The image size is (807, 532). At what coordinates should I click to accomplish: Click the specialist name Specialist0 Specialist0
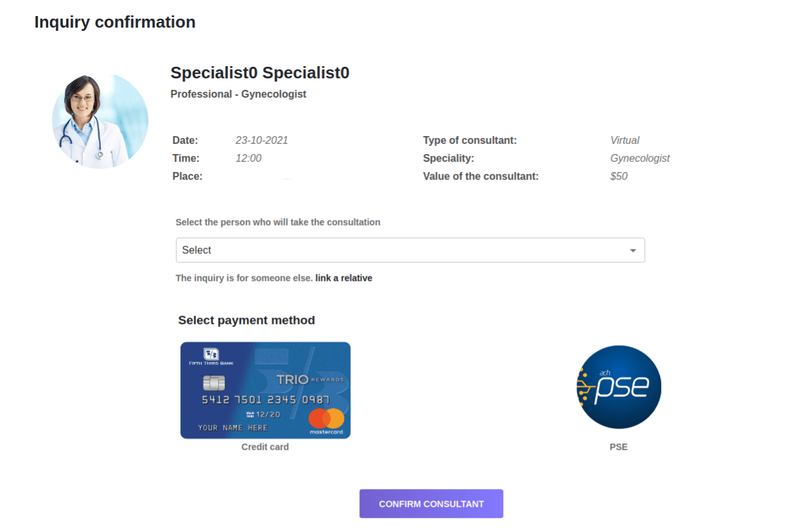[260, 73]
